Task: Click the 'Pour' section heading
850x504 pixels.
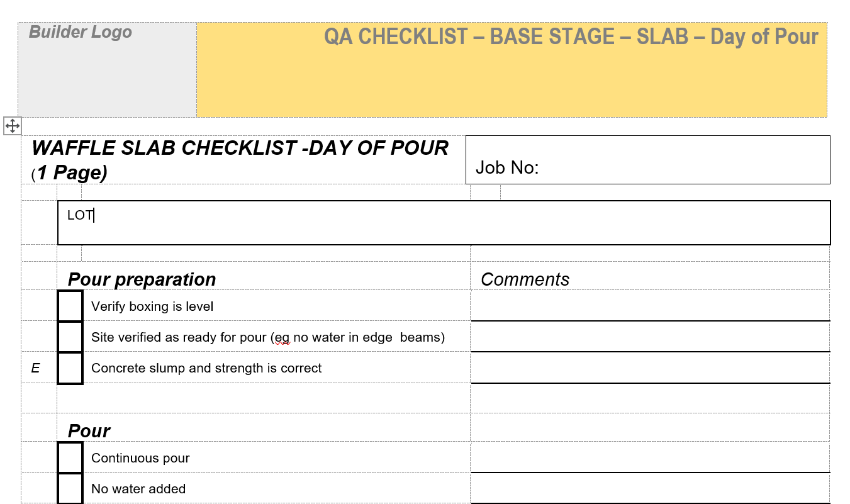Action: click(x=89, y=431)
